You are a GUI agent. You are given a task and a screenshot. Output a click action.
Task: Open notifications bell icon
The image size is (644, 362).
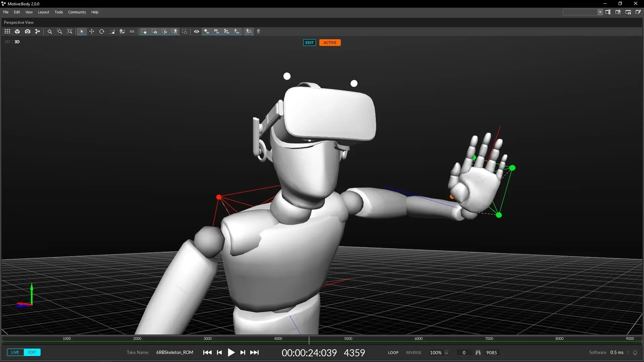click(635, 353)
